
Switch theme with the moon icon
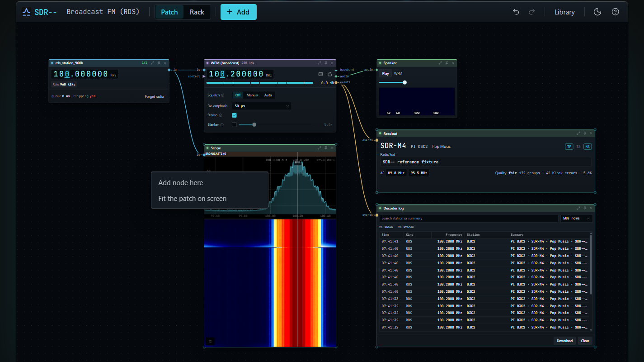597,12
